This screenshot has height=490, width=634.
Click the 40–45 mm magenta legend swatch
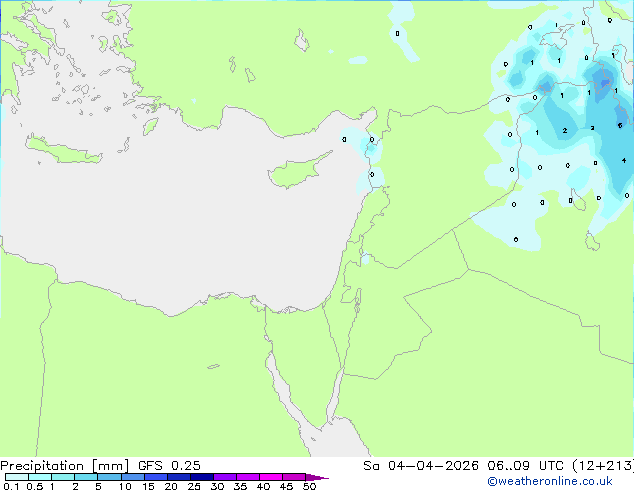click(271, 477)
